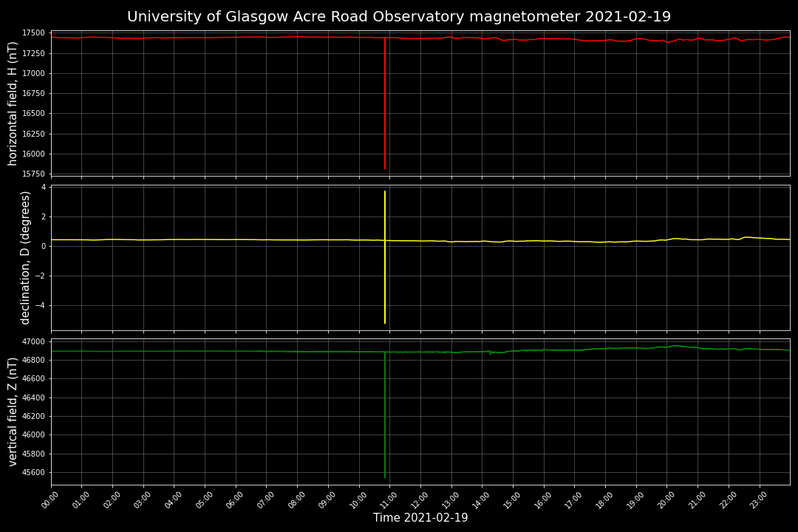Click the 45800 tick on the Z axis
798x532 pixels.
(33, 454)
